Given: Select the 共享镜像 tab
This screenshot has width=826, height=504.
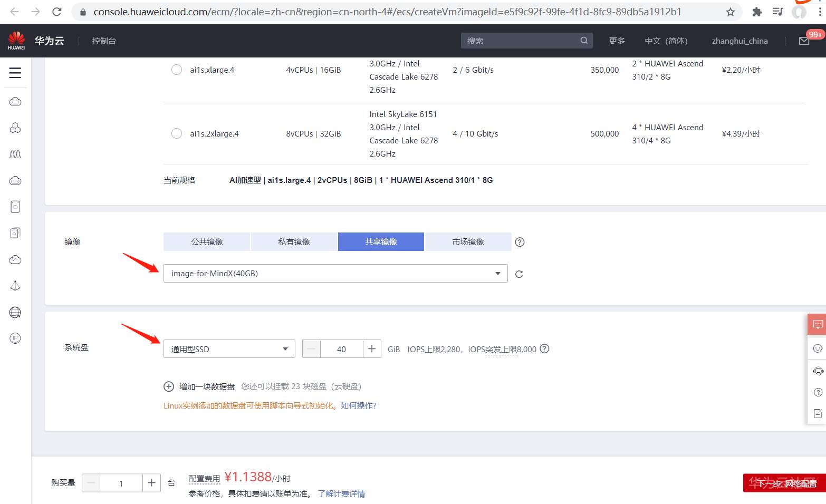Looking at the screenshot, I should click(x=381, y=242).
